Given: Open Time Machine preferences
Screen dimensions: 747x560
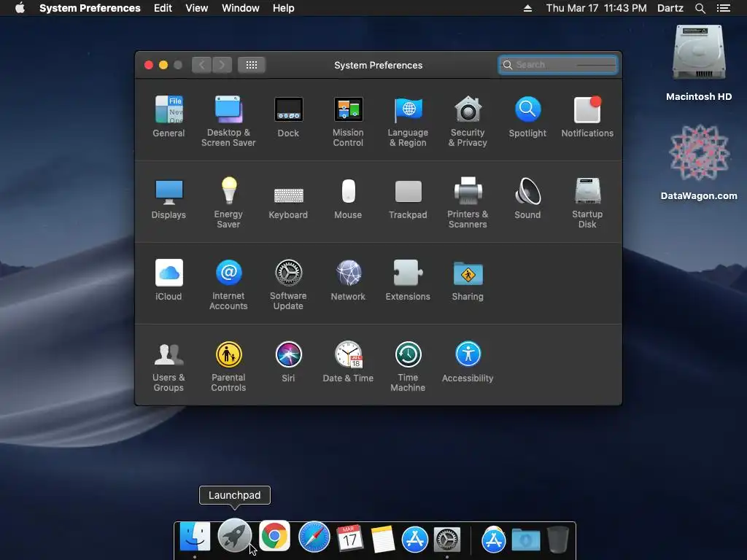Looking at the screenshot, I should [x=408, y=366].
